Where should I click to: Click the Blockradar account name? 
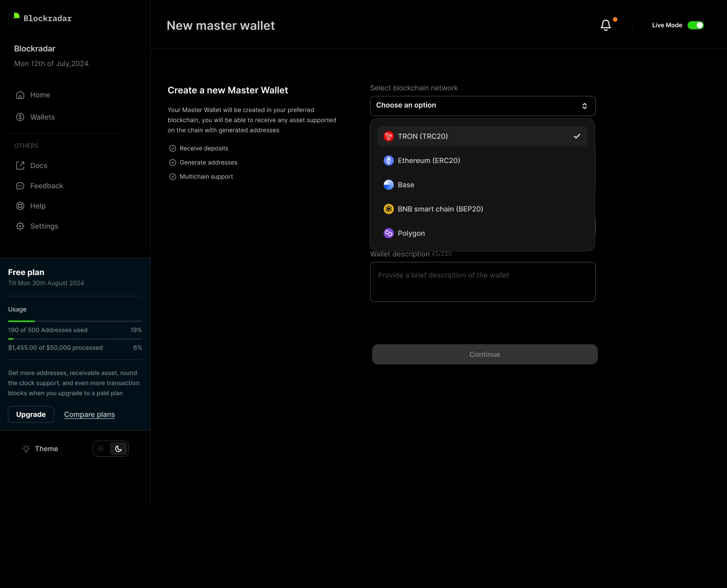point(35,48)
